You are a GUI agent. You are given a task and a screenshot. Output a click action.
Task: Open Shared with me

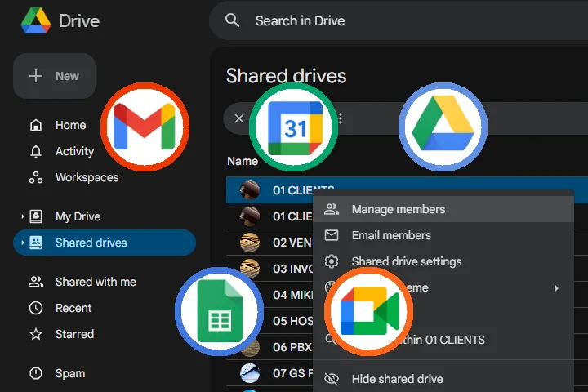82,282
